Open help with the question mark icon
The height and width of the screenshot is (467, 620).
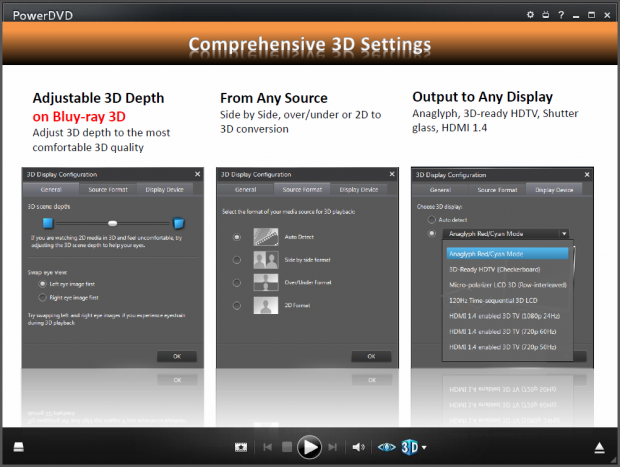tap(561, 15)
